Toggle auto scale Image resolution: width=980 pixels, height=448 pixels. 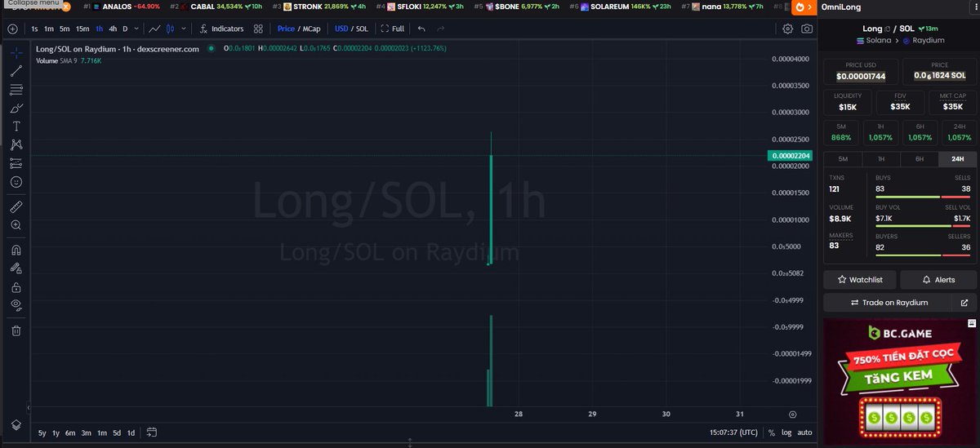(804, 432)
